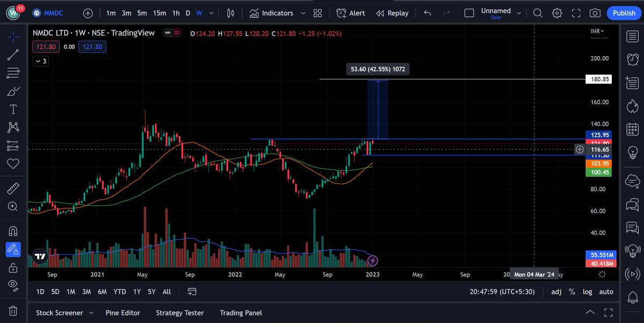This screenshot has height=323, width=644.
Task: Select the text annotation tool
Action: (13, 109)
